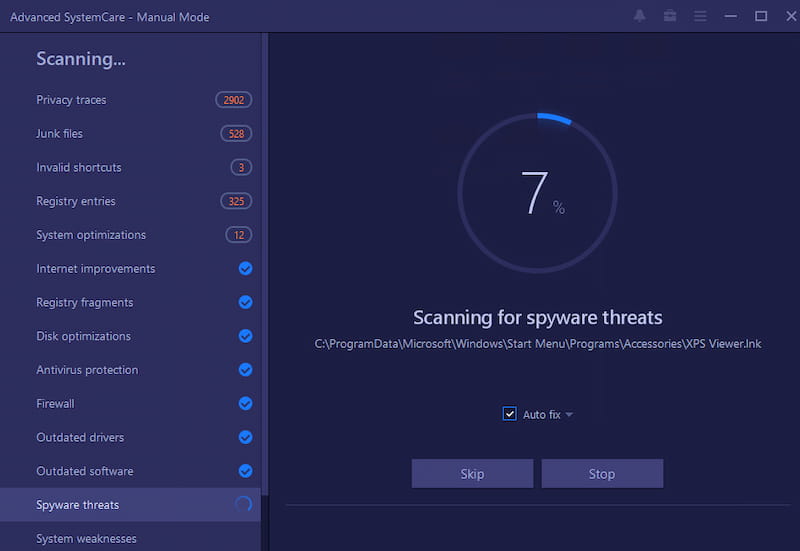The width and height of the screenshot is (800, 551).
Task: Maximize the Advanced SystemCare window
Action: tap(761, 16)
